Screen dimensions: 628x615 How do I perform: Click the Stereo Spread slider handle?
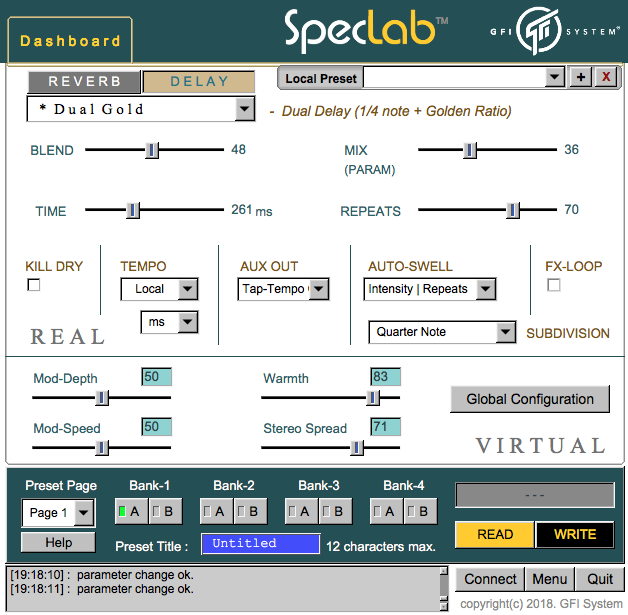(357, 448)
